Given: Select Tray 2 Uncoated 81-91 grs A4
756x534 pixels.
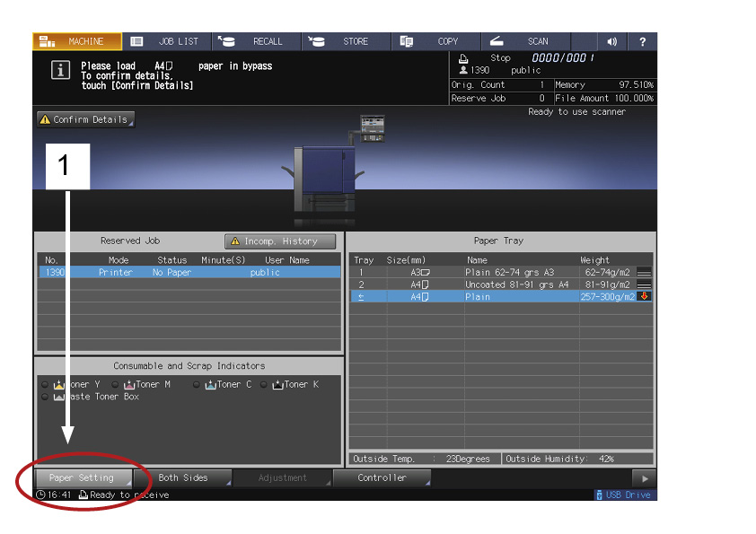Looking at the screenshot, I should (501, 285).
